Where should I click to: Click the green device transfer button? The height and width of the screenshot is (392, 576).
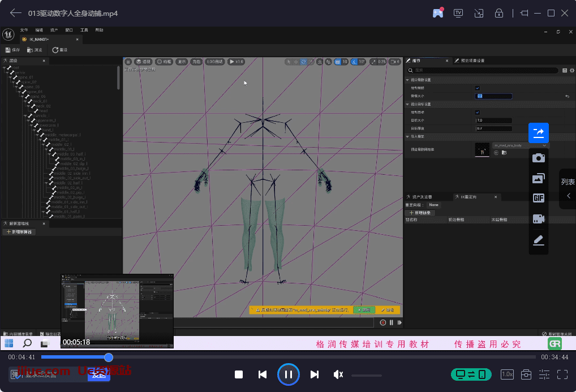(x=471, y=374)
